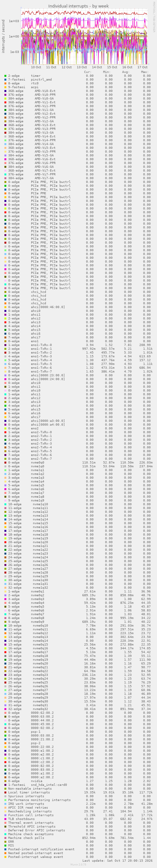157x868 pixels.
Task: Click the Machine check polls label
Action: (26, 838)
